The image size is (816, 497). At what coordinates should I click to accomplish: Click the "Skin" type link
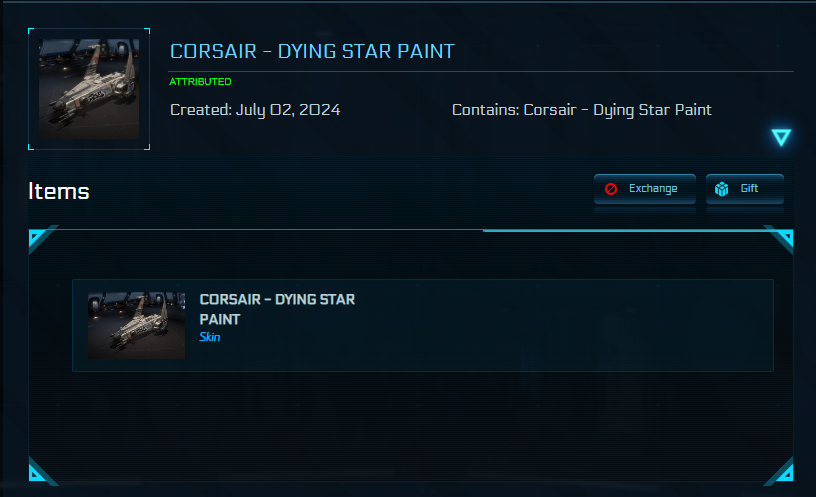pyautogui.click(x=209, y=338)
